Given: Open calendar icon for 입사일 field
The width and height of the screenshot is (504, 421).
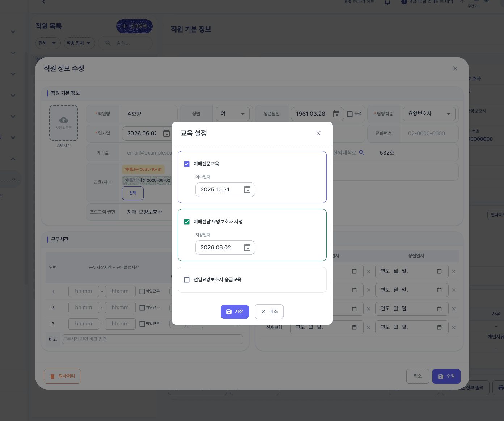Looking at the screenshot, I should [x=166, y=134].
